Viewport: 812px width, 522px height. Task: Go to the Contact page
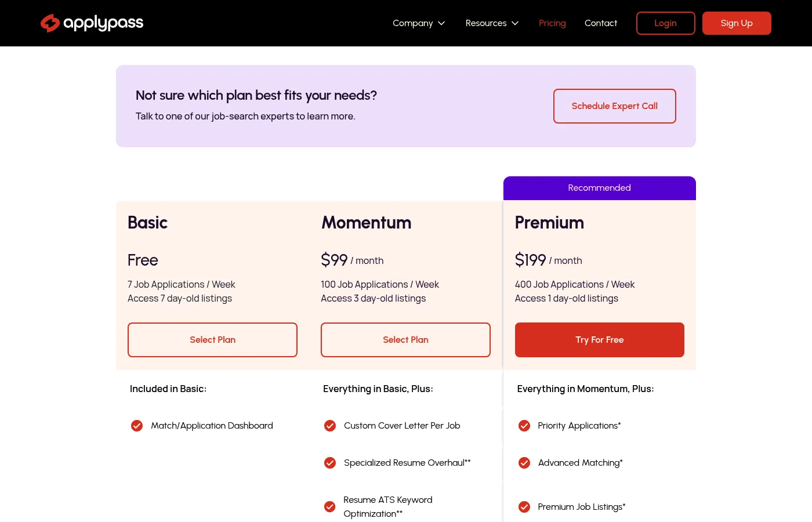pos(601,23)
